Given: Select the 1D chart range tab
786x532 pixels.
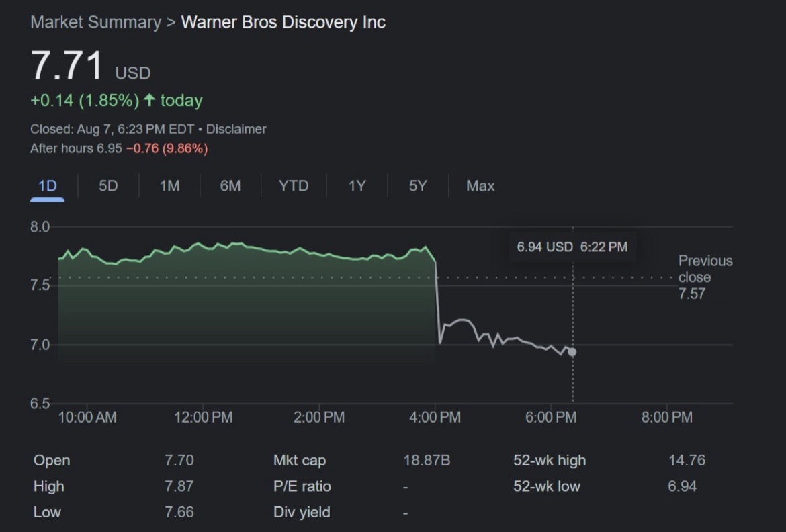Looking at the screenshot, I should [x=47, y=186].
